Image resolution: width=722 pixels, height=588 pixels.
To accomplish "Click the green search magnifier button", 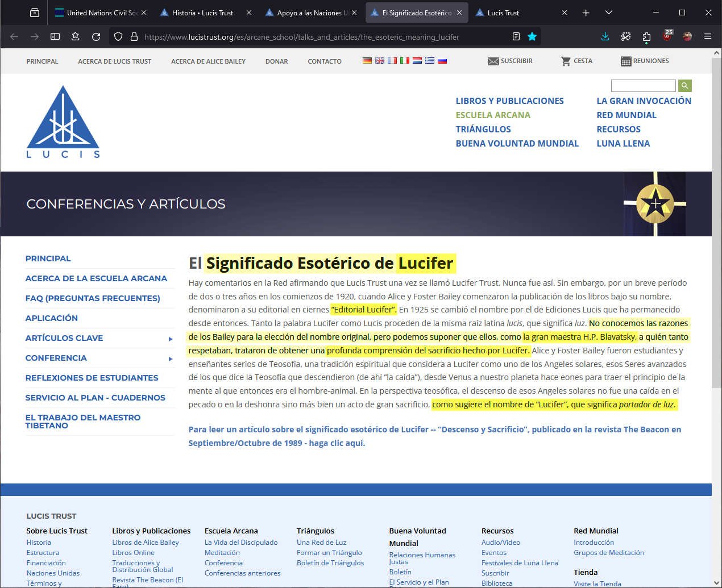I will [x=684, y=86].
